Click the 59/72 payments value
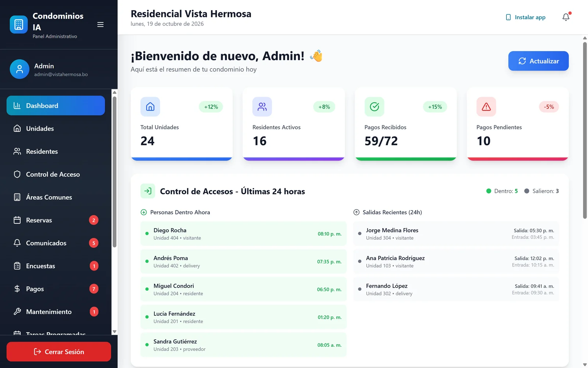Viewport: 588px width, 368px height. point(381,141)
